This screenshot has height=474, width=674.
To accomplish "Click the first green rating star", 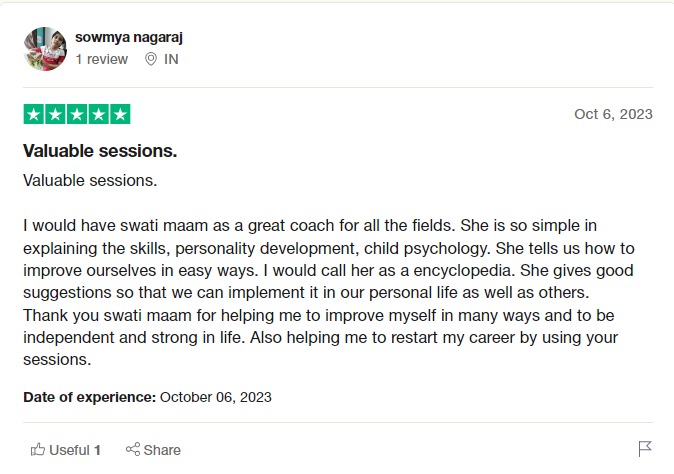I will point(33,114).
